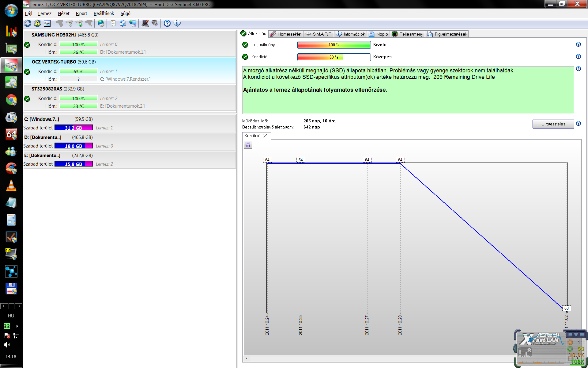Select the D: [Dokumentu..] partition row

[x=130, y=142]
